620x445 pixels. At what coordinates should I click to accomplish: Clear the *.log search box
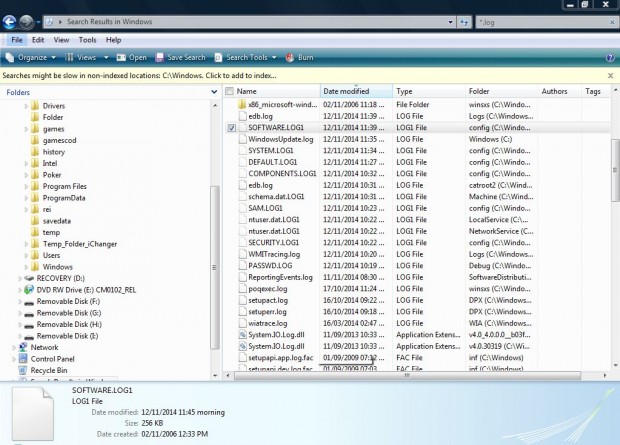click(612, 23)
